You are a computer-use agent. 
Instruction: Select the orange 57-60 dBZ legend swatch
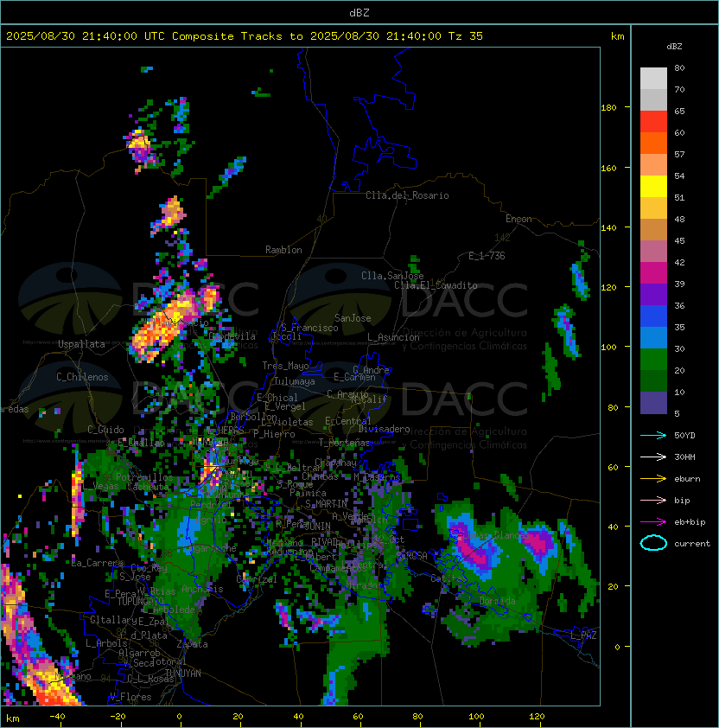pyautogui.click(x=653, y=143)
